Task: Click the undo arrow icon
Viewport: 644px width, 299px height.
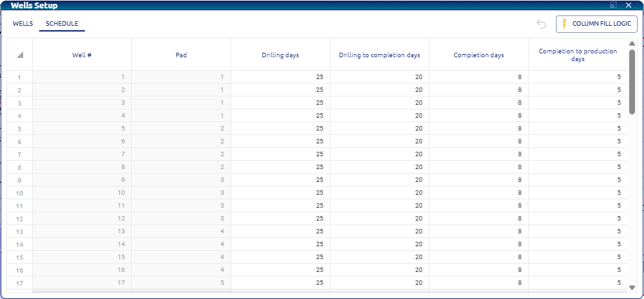Action: coord(541,24)
